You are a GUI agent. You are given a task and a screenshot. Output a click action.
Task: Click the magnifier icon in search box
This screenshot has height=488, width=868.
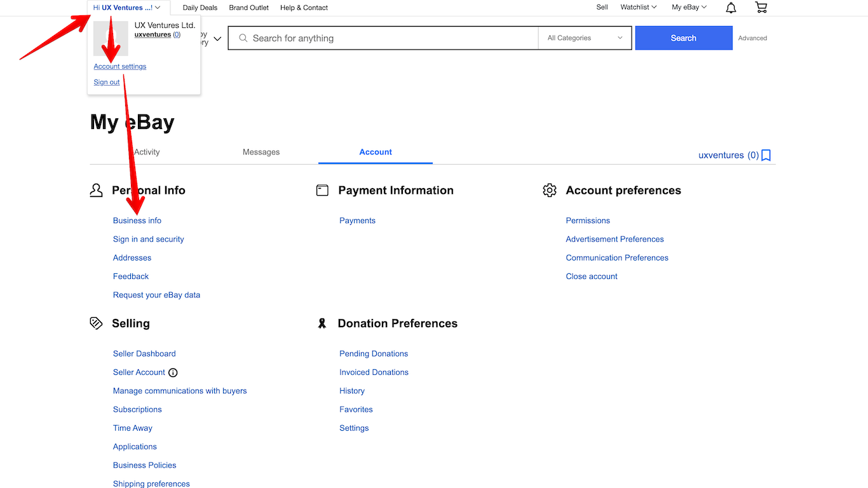tap(243, 38)
